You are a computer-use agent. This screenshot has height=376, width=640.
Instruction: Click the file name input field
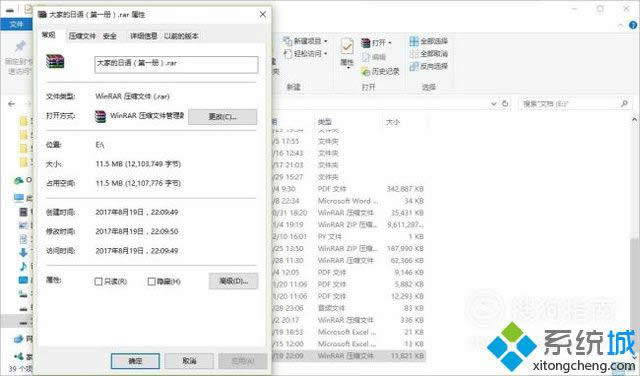coord(176,65)
